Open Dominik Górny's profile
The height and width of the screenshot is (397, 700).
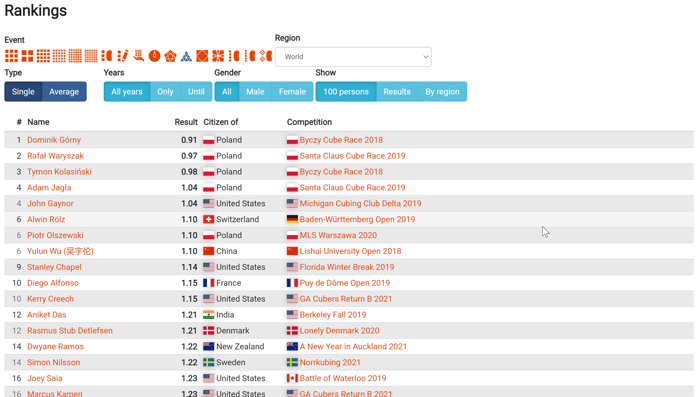(x=54, y=140)
